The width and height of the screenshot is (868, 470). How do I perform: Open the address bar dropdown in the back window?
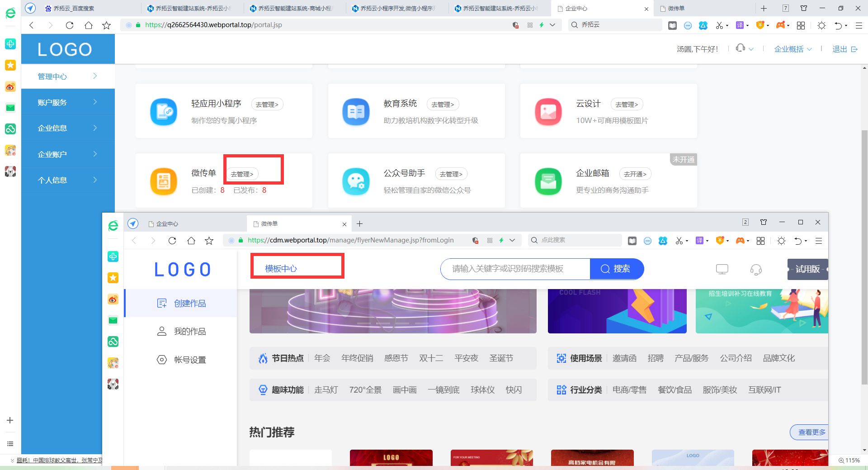click(x=552, y=25)
